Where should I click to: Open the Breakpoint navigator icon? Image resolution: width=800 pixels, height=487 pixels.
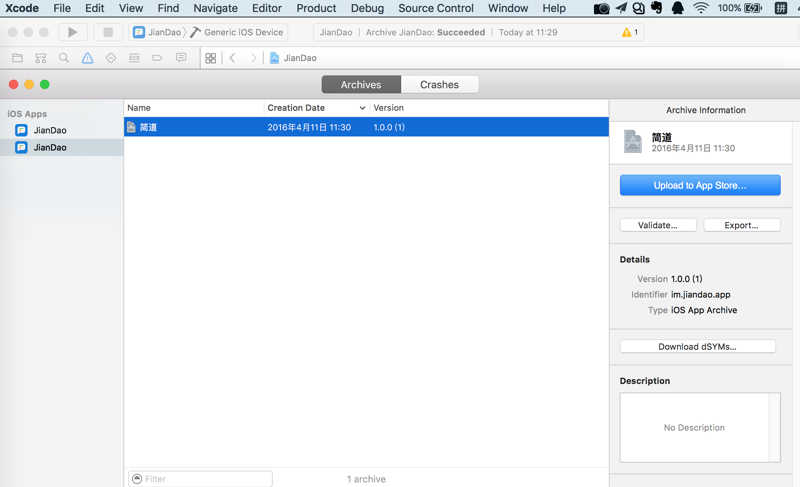(x=157, y=58)
